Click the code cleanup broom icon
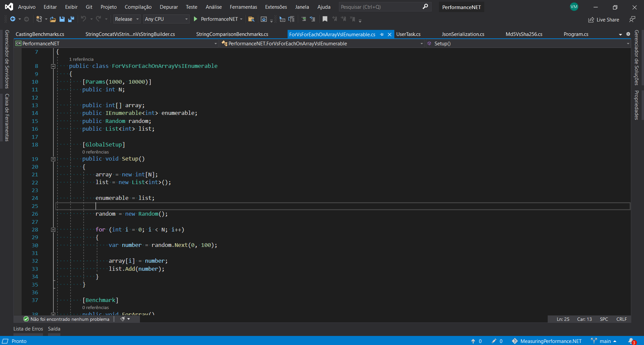Screen dimensions: 644x345 click(123, 319)
